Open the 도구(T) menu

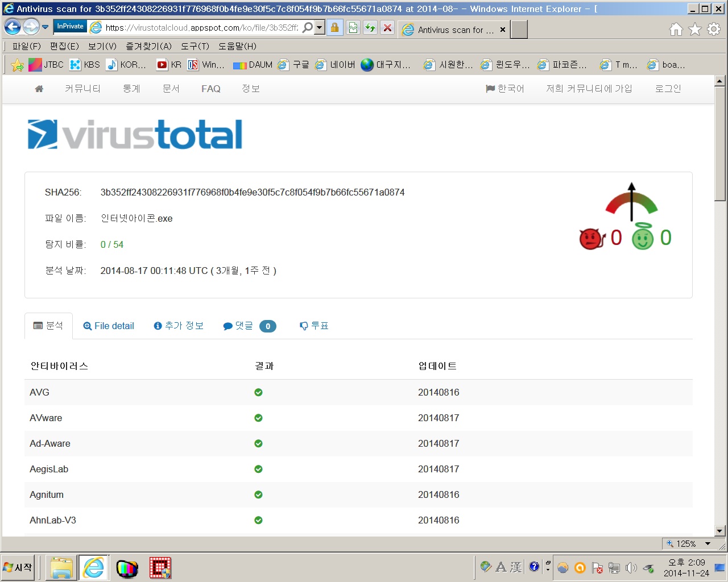click(x=195, y=46)
